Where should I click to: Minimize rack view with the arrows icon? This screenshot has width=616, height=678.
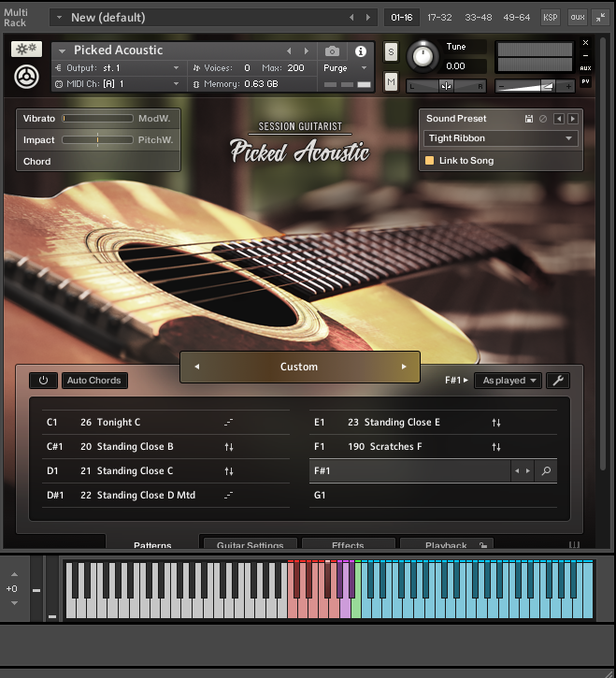(600, 17)
